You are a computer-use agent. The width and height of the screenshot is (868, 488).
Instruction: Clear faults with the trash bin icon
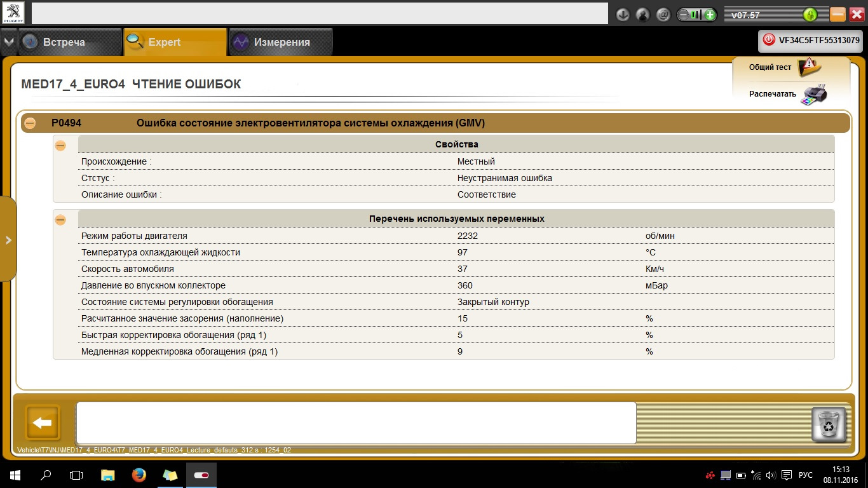tap(829, 424)
